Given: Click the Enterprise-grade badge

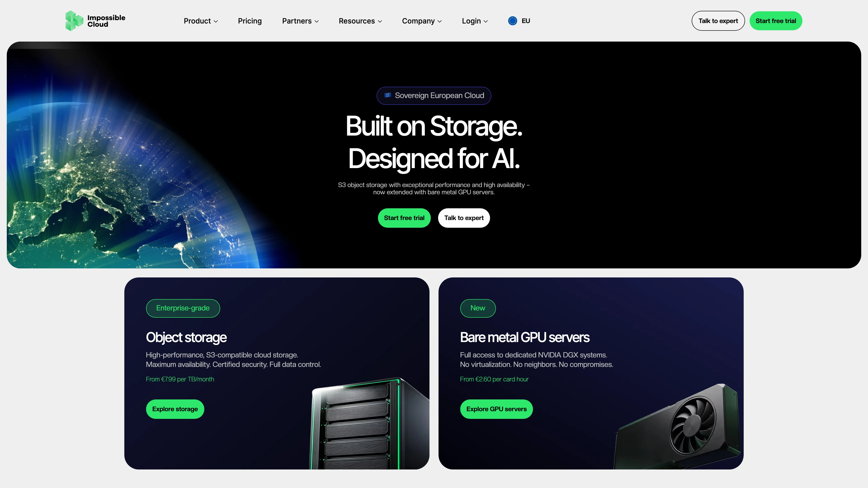Looking at the screenshot, I should (x=183, y=308).
